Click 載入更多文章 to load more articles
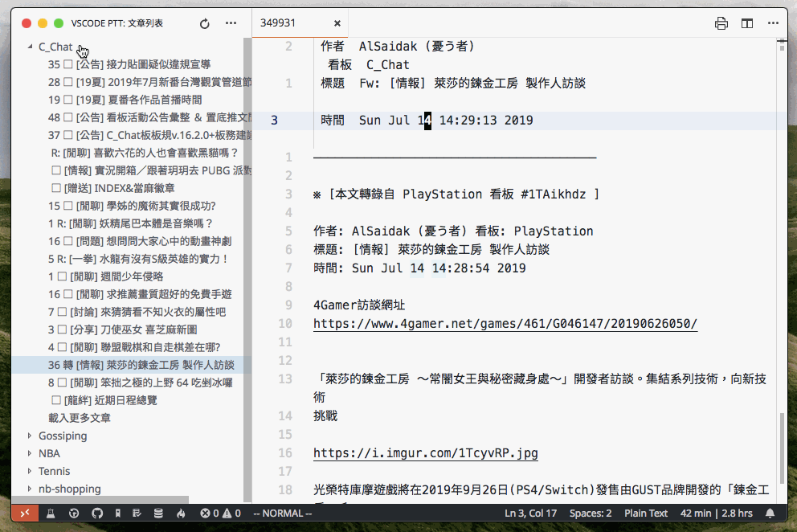 click(x=80, y=418)
